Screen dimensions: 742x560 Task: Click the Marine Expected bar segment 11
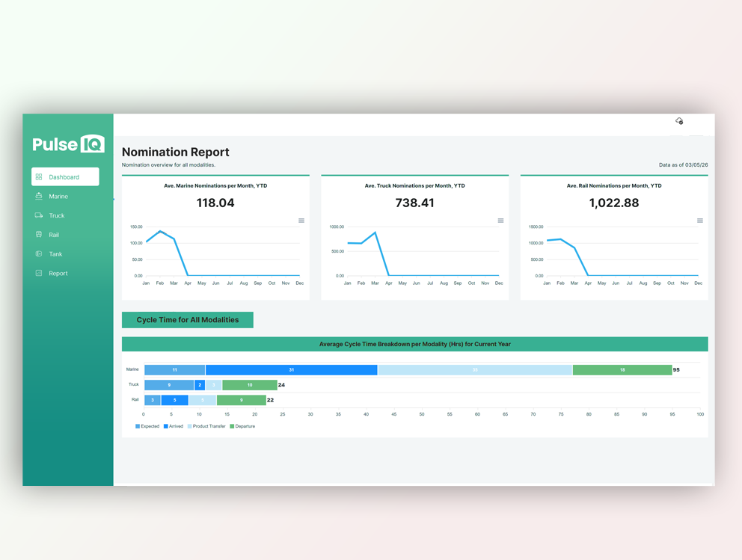tap(174, 370)
